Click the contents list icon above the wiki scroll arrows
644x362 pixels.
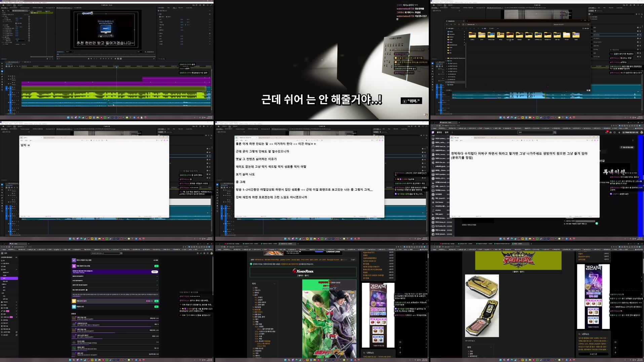pyautogui.click(x=400, y=342)
